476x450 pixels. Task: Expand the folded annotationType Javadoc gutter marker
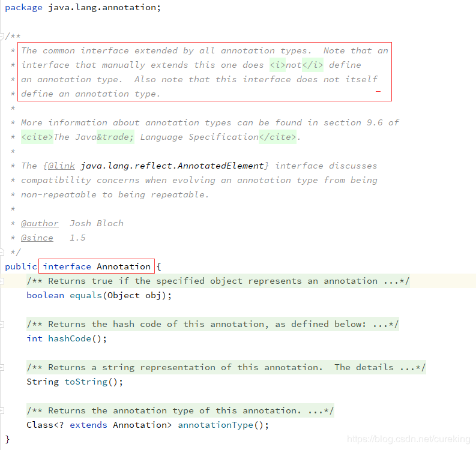point(2,411)
